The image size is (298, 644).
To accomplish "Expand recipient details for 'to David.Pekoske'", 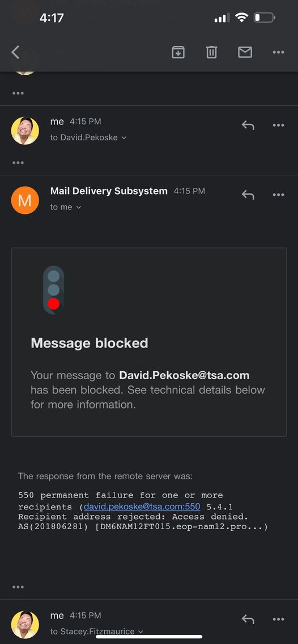I will [88, 138].
